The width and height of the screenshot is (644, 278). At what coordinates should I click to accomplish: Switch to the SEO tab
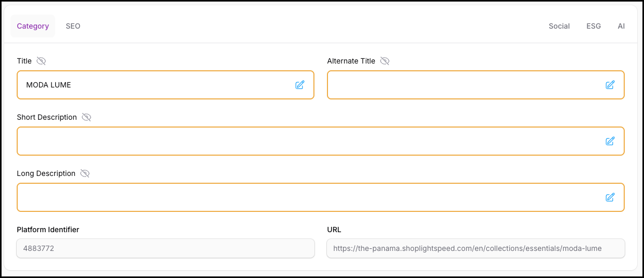(x=73, y=26)
